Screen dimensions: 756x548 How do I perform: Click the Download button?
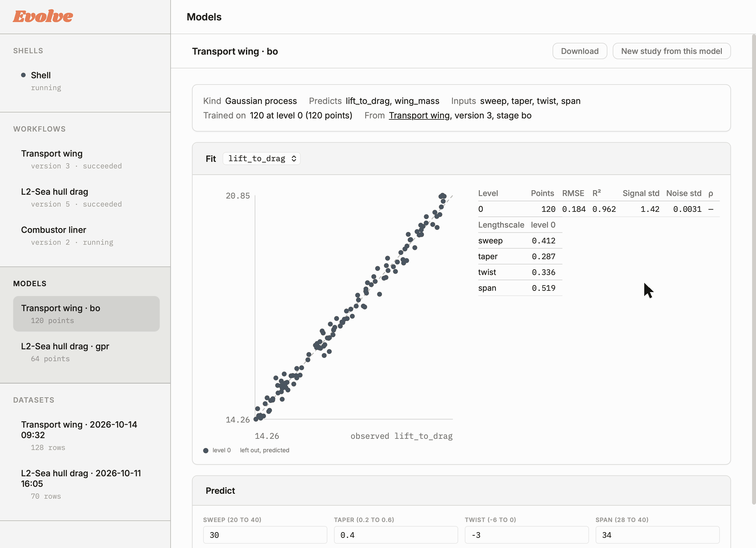580,51
